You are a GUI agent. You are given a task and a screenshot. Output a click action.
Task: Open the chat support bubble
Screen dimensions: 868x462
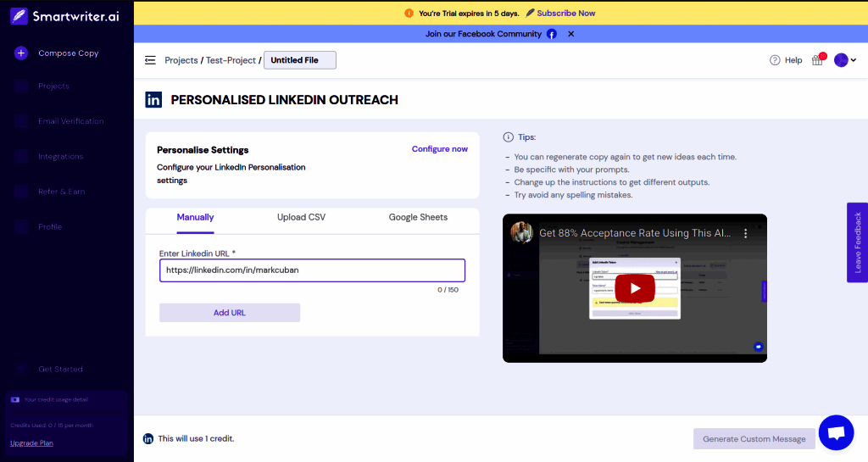[836, 432]
